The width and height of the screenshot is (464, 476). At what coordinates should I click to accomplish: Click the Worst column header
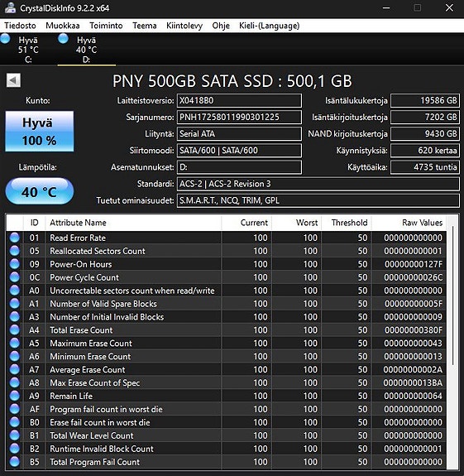point(297,223)
